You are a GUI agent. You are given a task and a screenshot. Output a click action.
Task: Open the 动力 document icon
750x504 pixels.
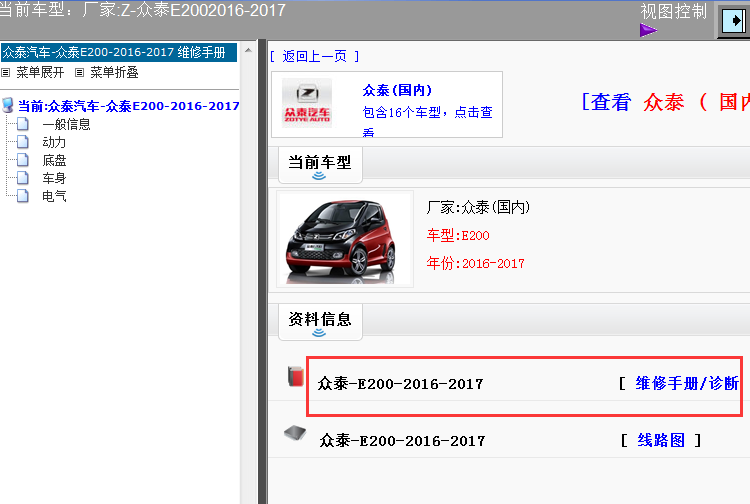click(22, 142)
